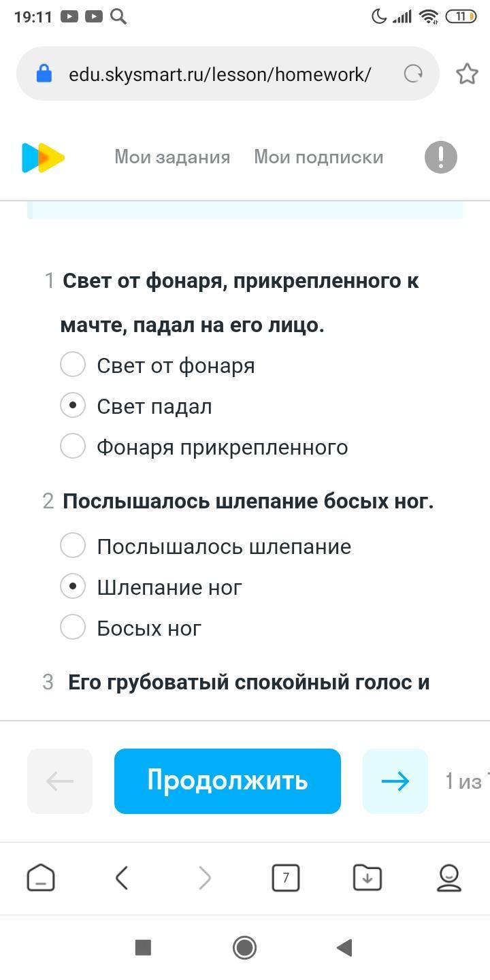Go back with browser left chevron
The width and height of the screenshot is (490, 980).
click(122, 878)
